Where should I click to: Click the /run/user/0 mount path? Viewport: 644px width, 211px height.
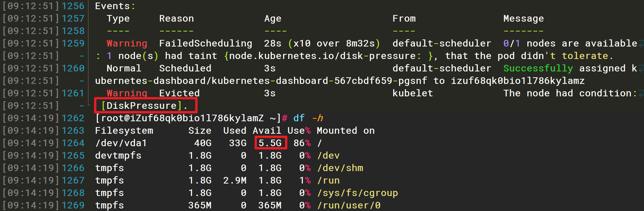[x=349, y=205]
